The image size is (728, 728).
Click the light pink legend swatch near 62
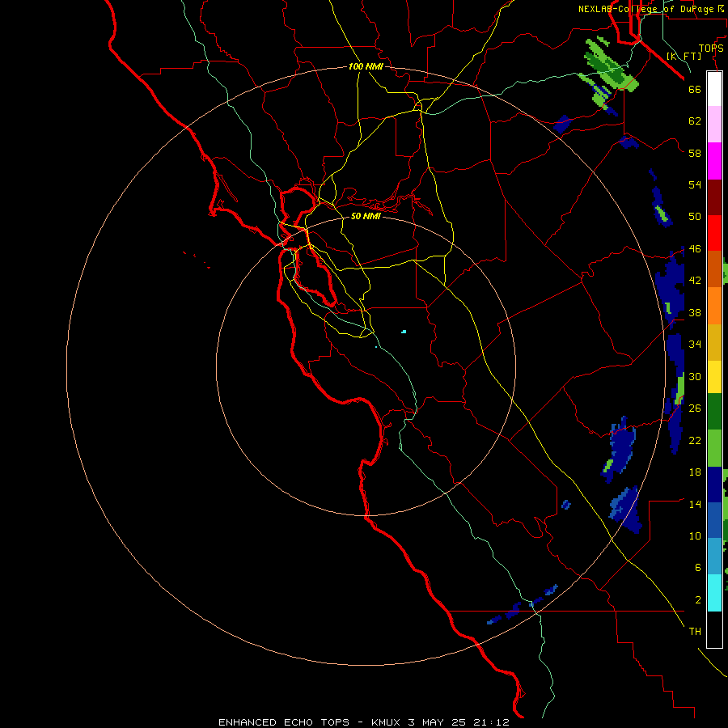tap(714, 125)
